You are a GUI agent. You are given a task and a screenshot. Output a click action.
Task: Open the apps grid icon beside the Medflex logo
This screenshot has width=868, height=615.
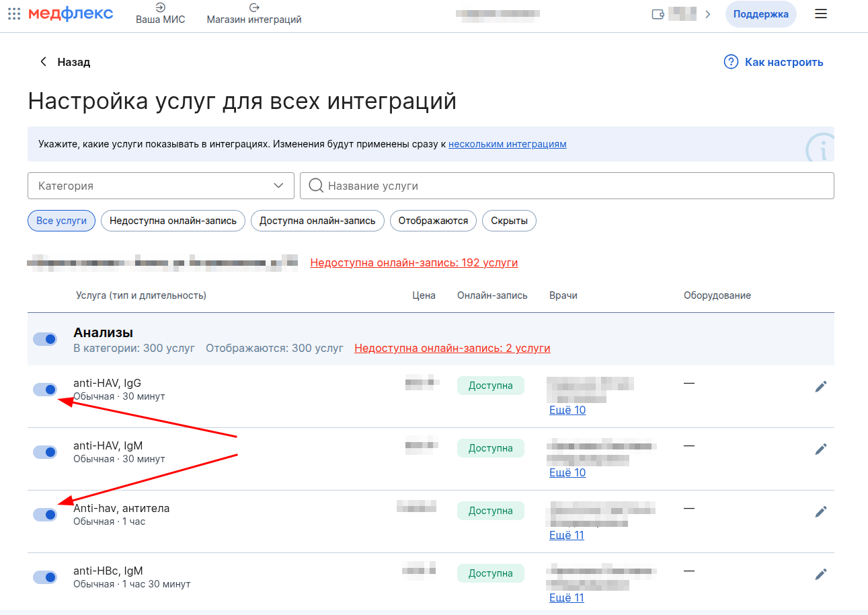(14, 14)
